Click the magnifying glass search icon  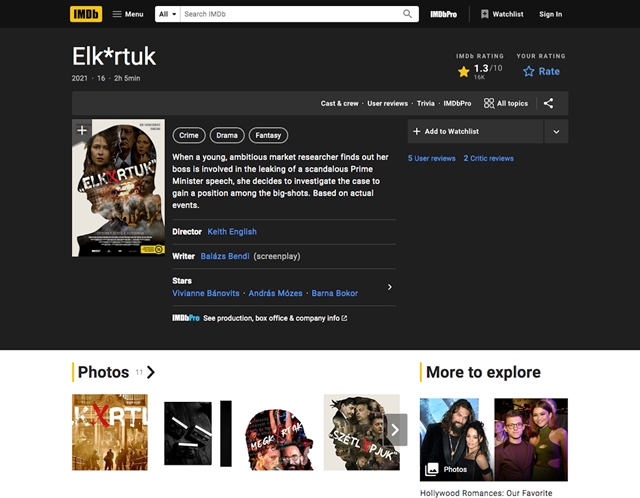pos(407,14)
